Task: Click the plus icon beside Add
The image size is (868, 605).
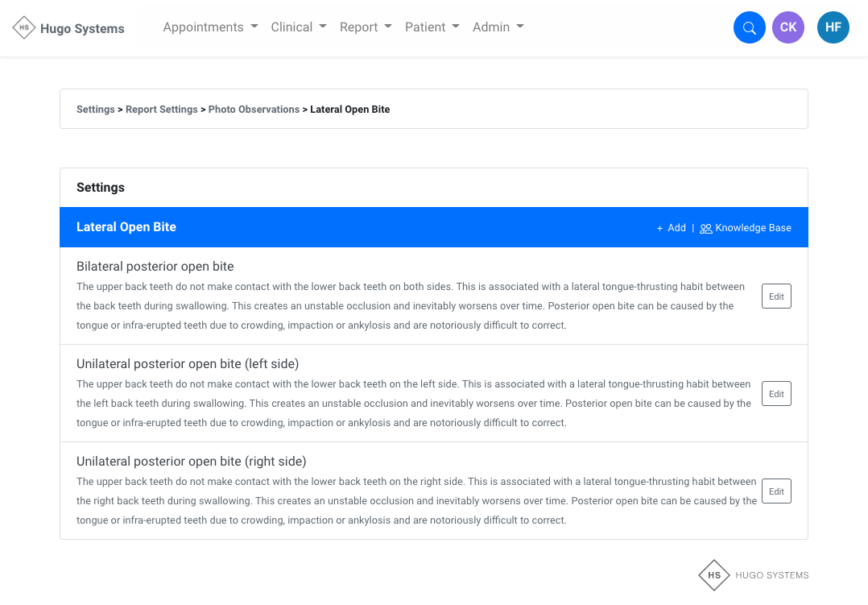Action: [x=659, y=228]
